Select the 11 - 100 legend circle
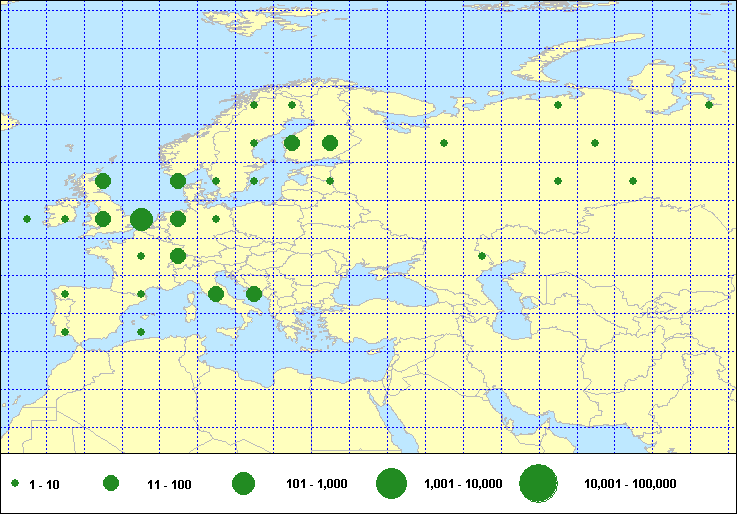Viewport: 737px width, 514px height. click(111, 484)
